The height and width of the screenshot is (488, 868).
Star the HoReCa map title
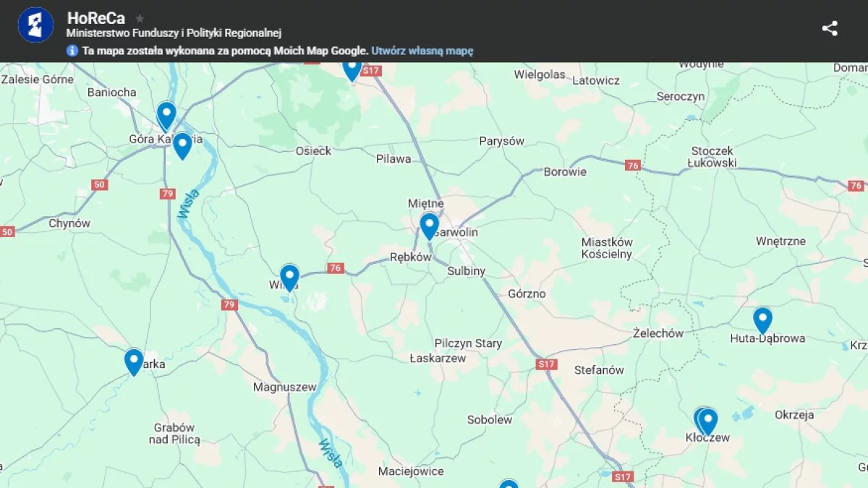pos(140,19)
